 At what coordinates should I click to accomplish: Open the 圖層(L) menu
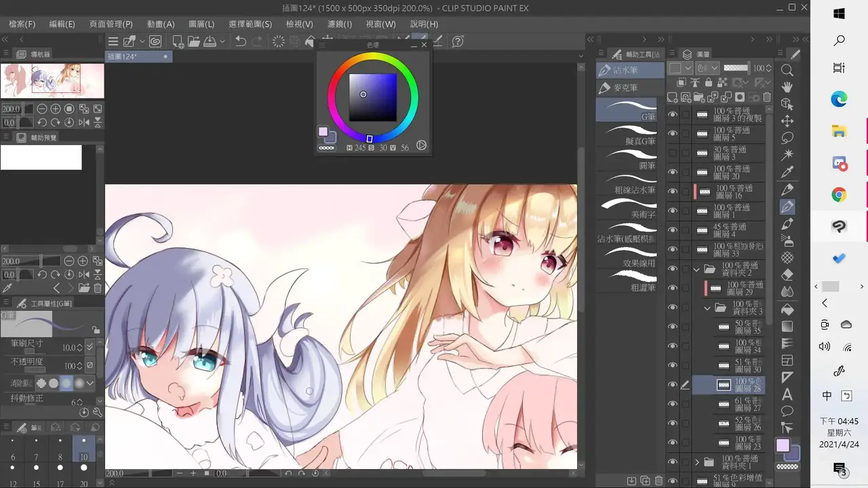point(201,24)
